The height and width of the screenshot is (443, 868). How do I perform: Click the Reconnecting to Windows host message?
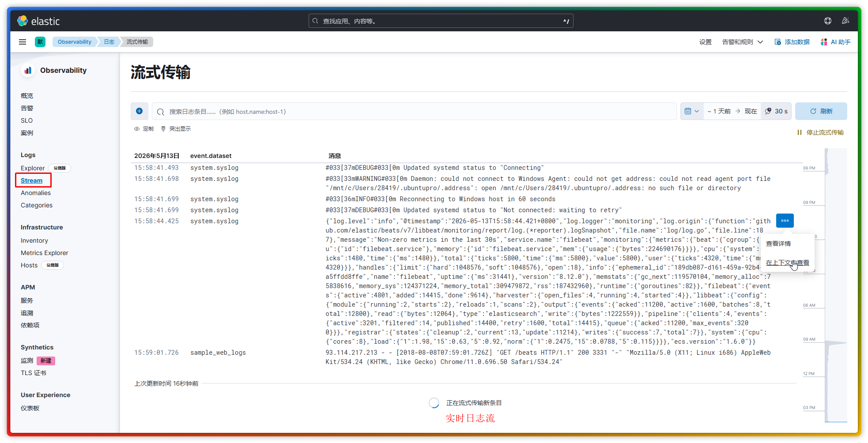coord(441,199)
